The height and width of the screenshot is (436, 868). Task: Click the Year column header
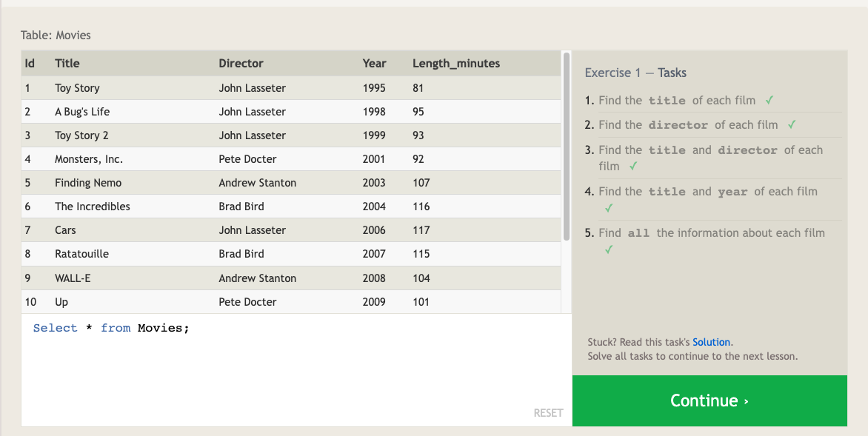374,64
